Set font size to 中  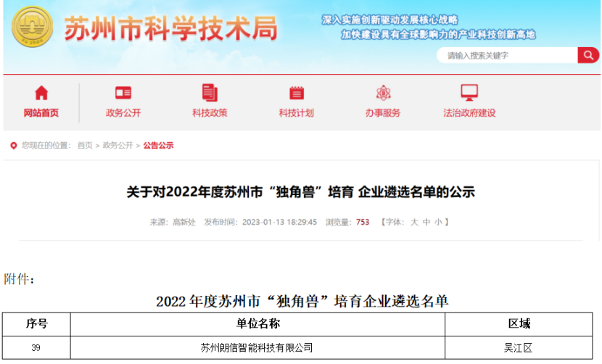pyautogui.click(x=426, y=223)
